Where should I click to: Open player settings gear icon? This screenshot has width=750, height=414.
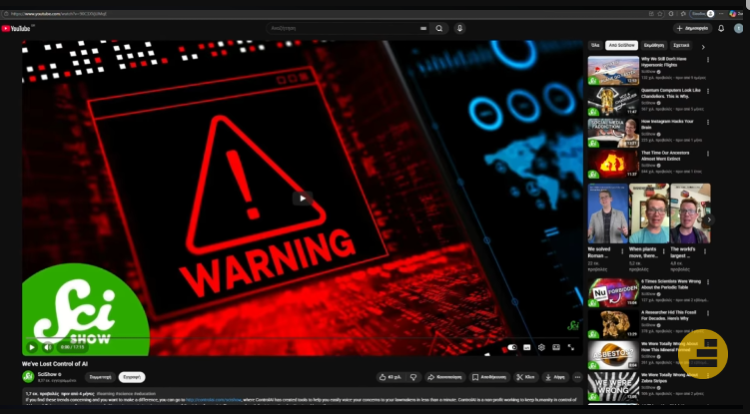[x=542, y=347]
